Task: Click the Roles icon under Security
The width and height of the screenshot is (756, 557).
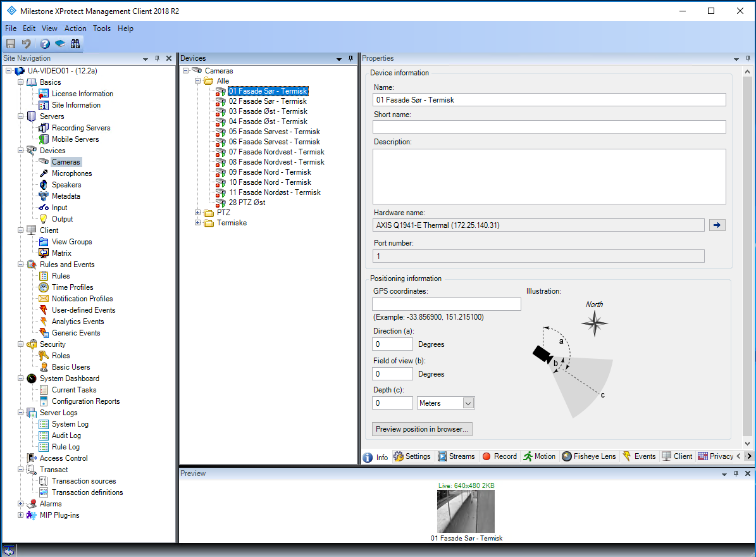Action: click(44, 356)
